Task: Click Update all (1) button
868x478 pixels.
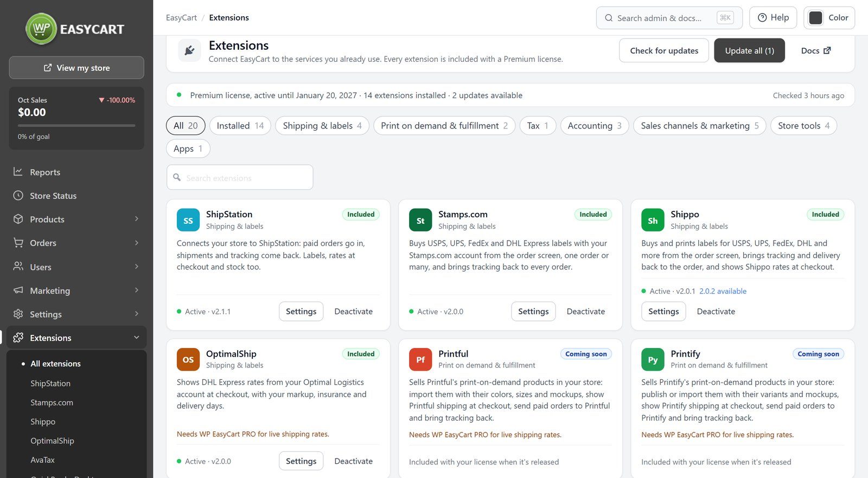Action: 749,50
